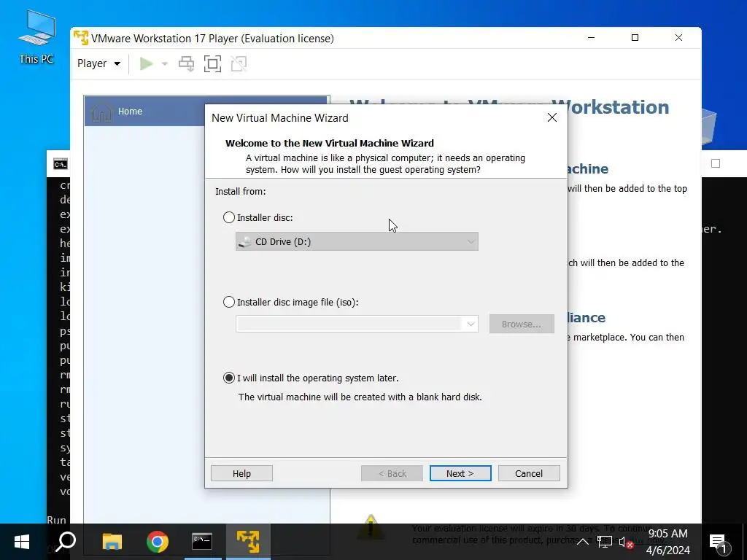
Task: Expand the power options arrow beside play
Action: (165, 63)
